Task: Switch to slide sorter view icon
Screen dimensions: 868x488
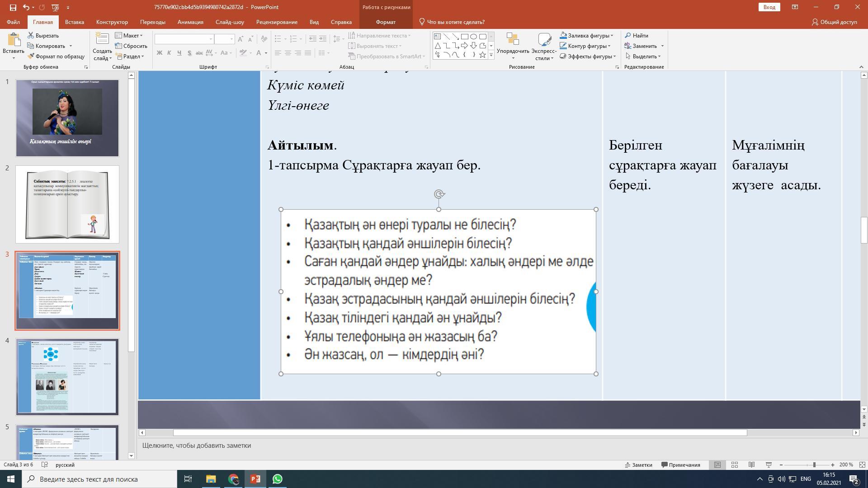Action: pos(735,465)
